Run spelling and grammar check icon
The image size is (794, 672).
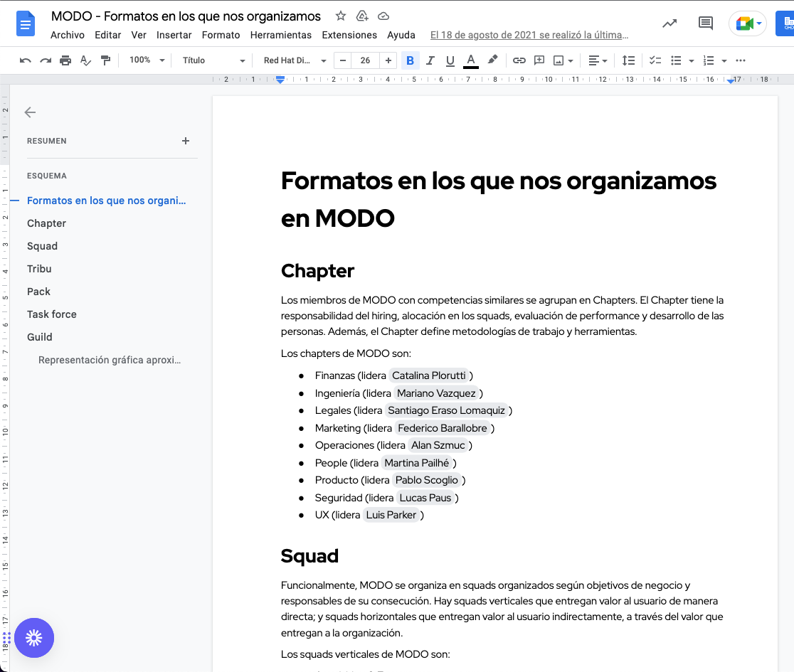(x=85, y=60)
